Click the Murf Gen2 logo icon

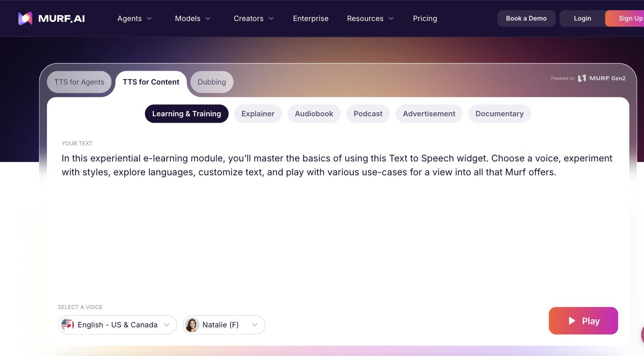coord(582,78)
